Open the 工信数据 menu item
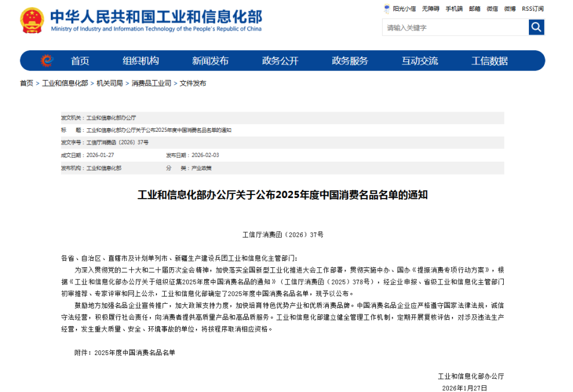 coord(490,60)
